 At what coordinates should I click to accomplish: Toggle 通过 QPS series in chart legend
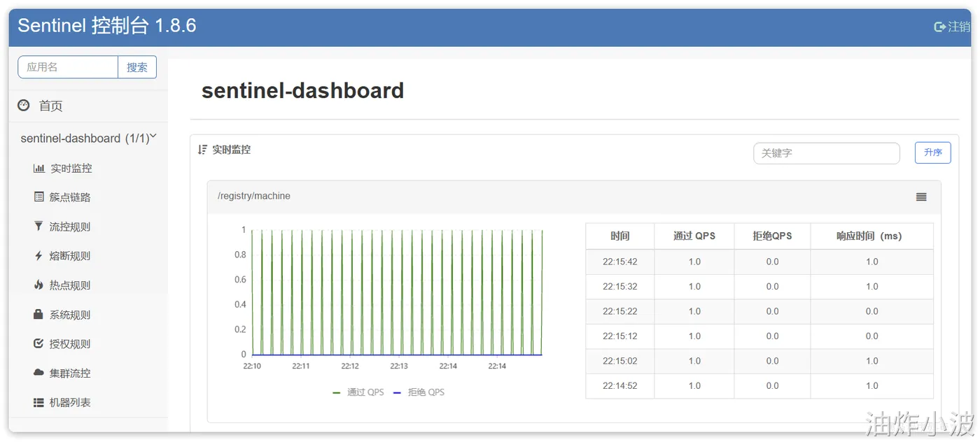358,392
